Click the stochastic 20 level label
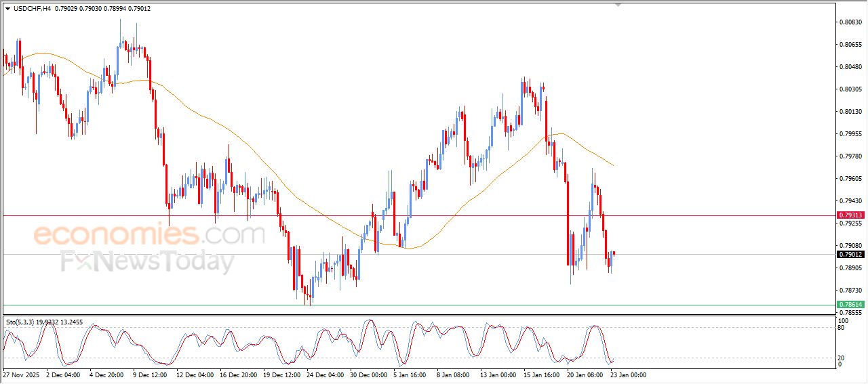This screenshot has height=384, width=868. tap(842, 358)
